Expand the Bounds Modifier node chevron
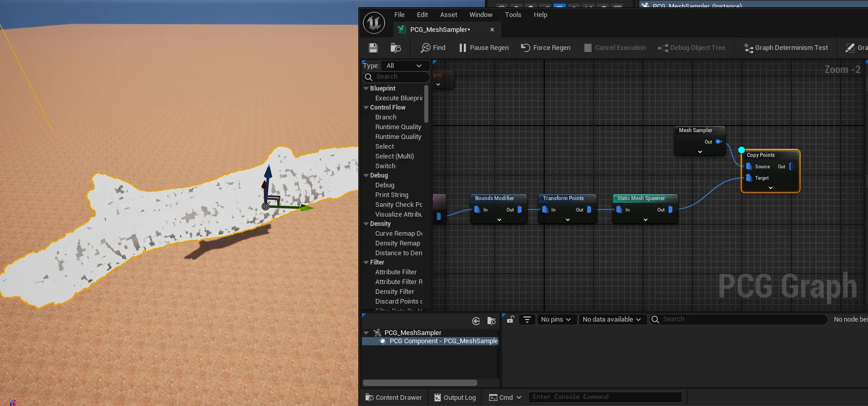The image size is (868, 406). [x=499, y=220]
